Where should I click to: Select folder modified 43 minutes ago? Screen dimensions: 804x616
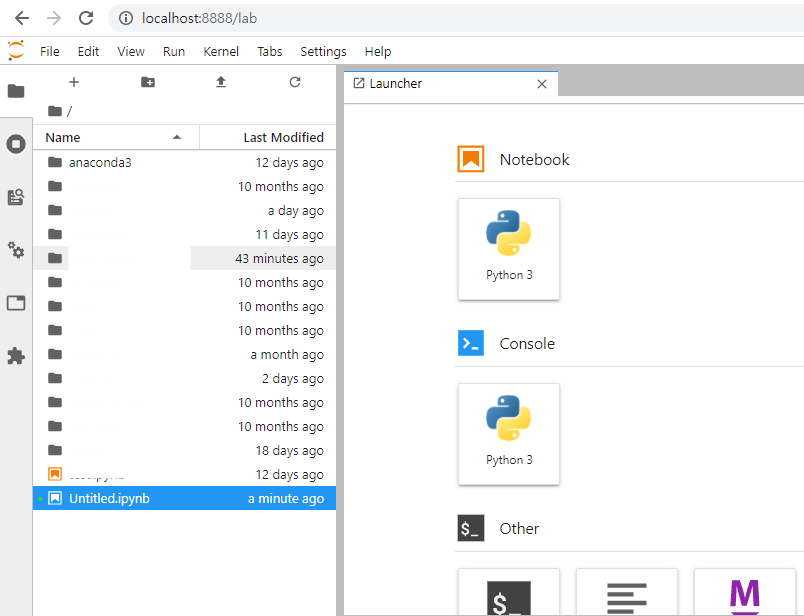(x=185, y=259)
